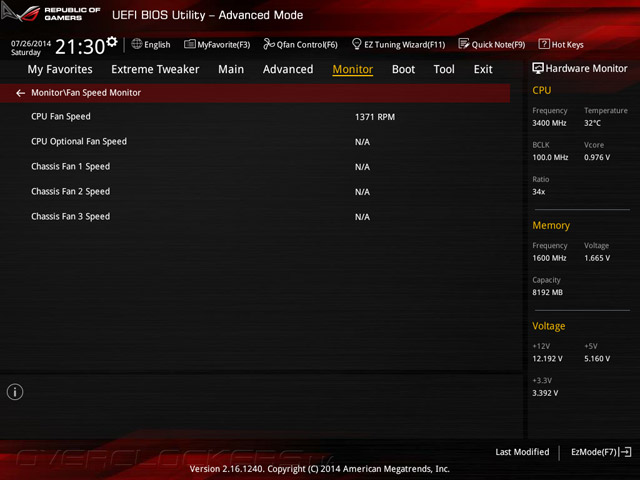Open MyFavorite(F3) label
This screenshot has height=480, width=640.
coord(224,44)
